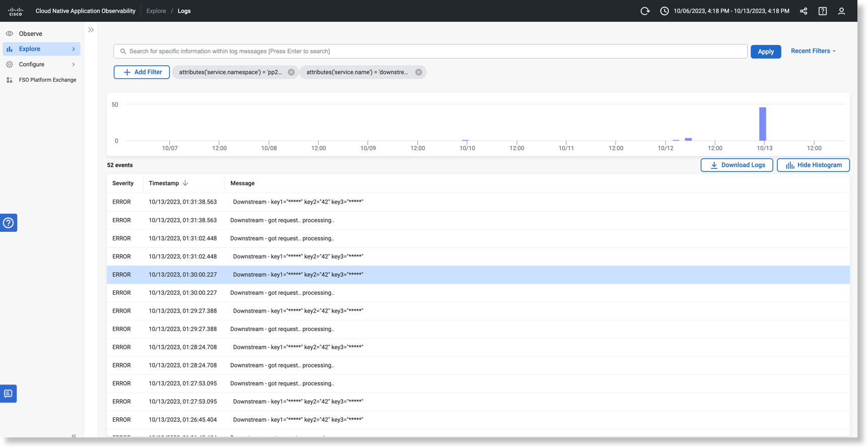Click the service.name filter chip text
Image resolution: width=868 pixels, height=448 pixels.
tap(357, 73)
